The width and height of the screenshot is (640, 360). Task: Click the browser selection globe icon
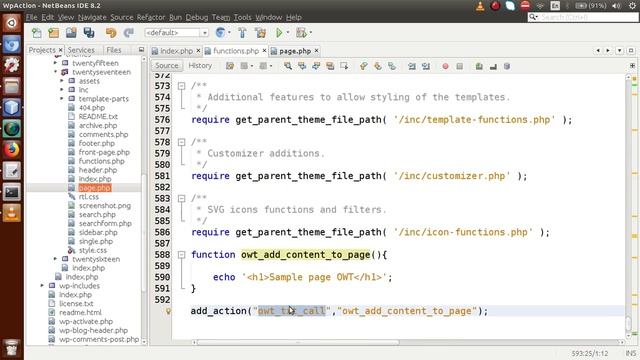coord(220,33)
